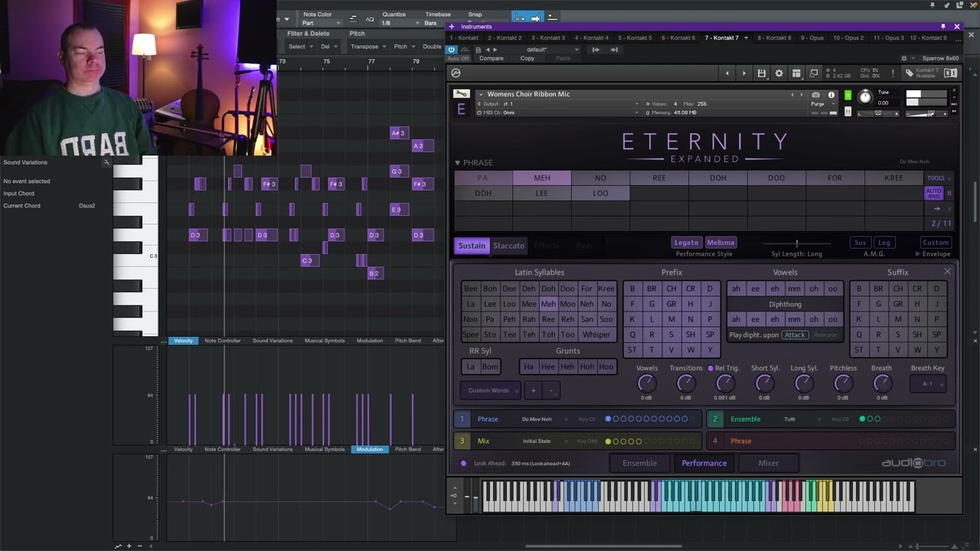Click the NI logo icon
980x551 pixels.
(950, 73)
